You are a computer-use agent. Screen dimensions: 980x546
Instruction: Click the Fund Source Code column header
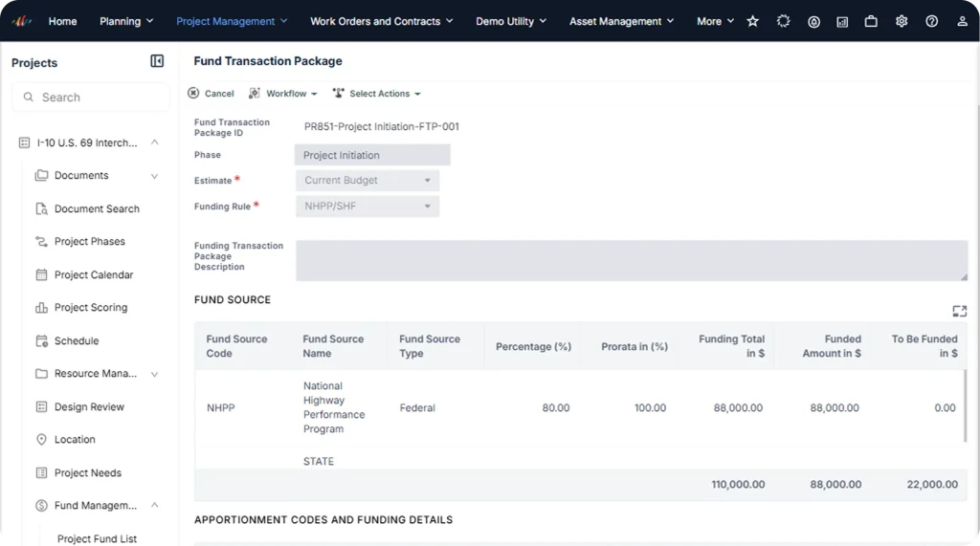coord(236,346)
